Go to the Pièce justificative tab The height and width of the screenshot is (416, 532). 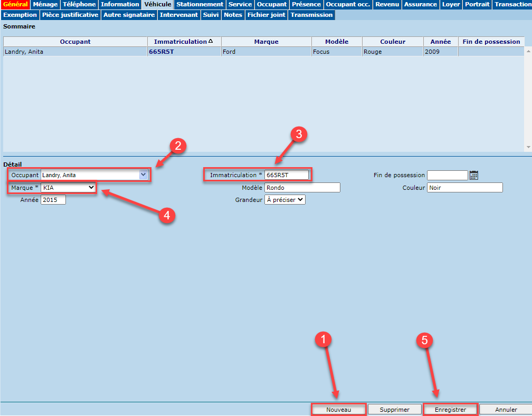tap(70, 15)
